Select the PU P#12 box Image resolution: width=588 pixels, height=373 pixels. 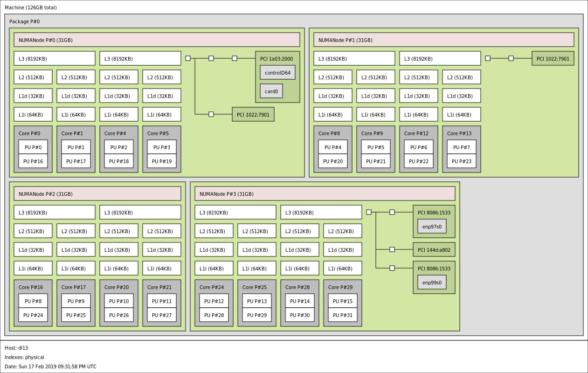[x=214, y=301]
